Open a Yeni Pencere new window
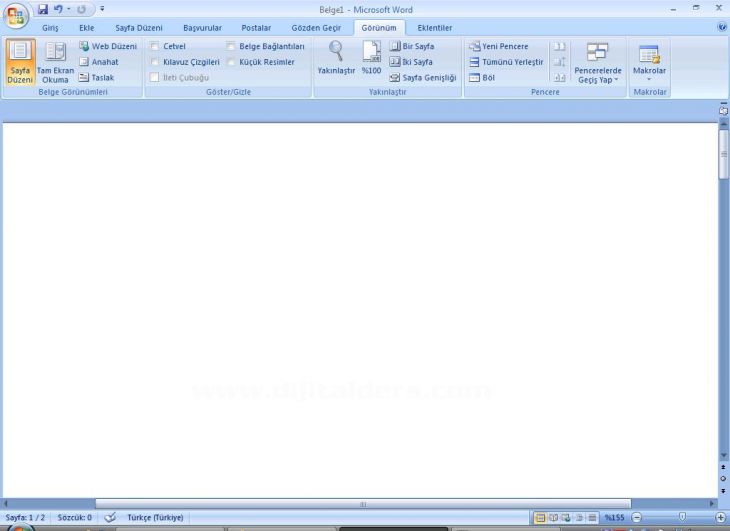Image resolution: width=730 pixels, height=531 pixels. pos(499,46)
